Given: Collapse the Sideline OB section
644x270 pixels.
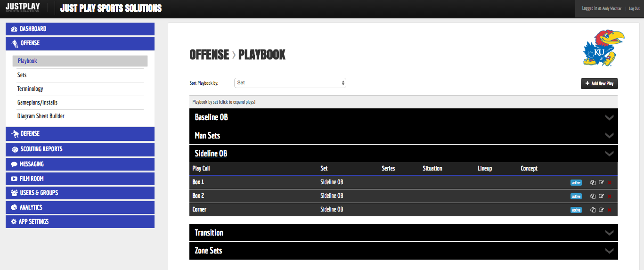Looking at the screenshot, I should 403,154.
